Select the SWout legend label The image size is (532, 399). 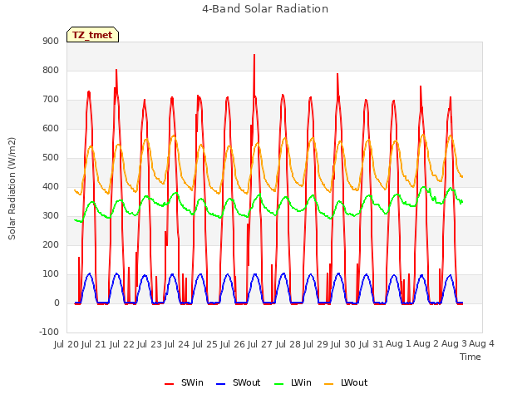coord(246,382)
